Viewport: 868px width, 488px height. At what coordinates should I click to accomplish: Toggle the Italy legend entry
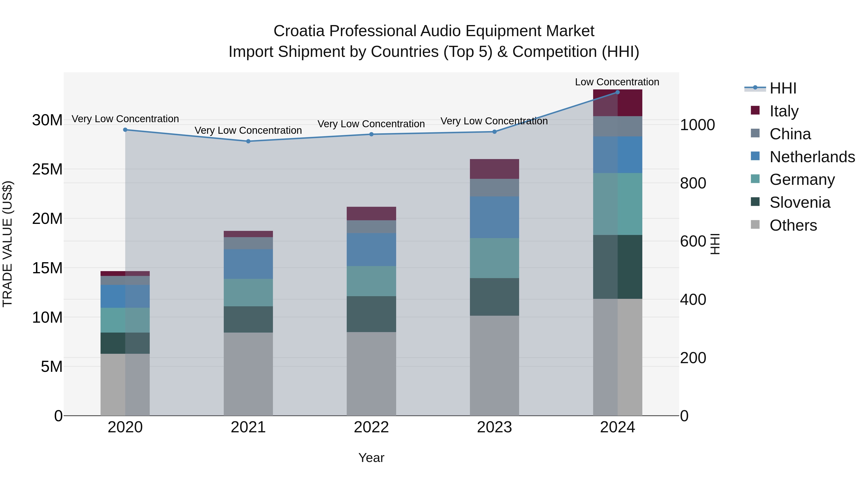[x=775, y=111]
